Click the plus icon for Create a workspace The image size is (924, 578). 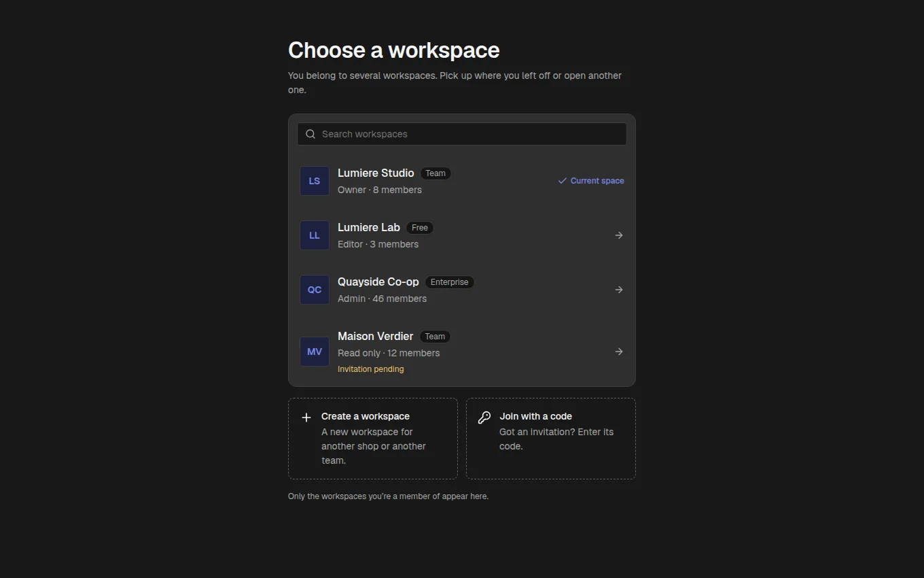306,418
